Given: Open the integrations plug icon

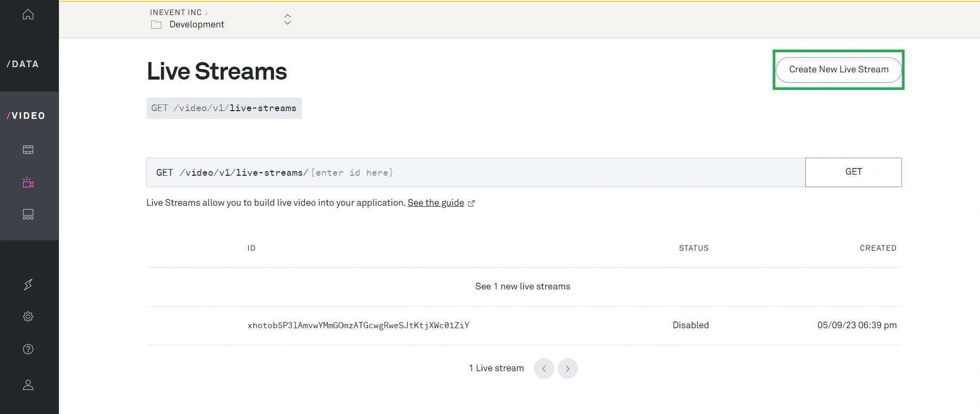Looking at the screenshot, I should click(x=28, y=284).
